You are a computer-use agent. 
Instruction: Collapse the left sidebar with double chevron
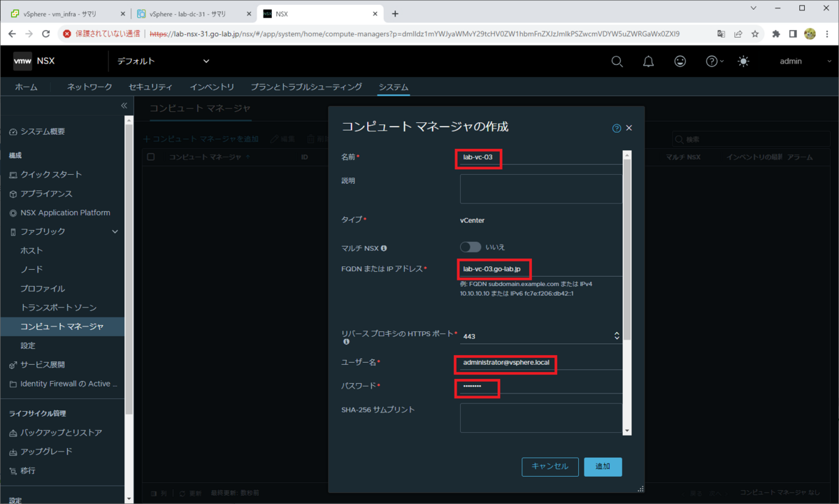point(124,106)
